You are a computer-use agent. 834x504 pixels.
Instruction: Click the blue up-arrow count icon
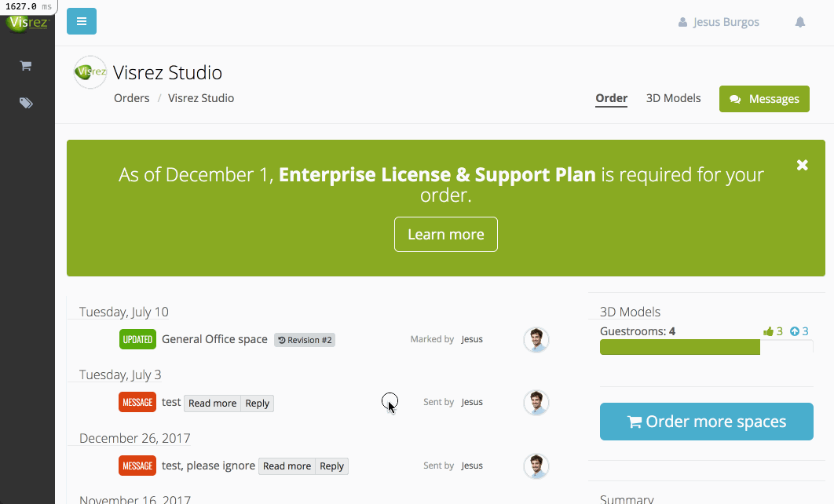coord(795,331)
